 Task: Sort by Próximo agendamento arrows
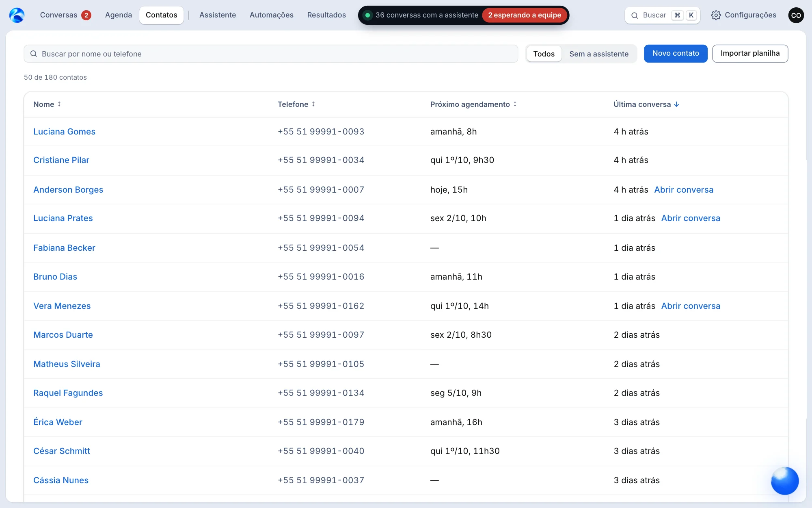coord(515,104)
